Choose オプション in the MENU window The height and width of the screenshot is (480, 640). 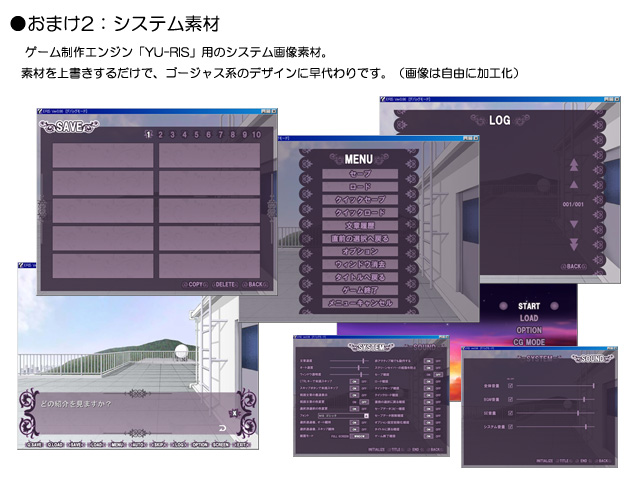point(360,251)
